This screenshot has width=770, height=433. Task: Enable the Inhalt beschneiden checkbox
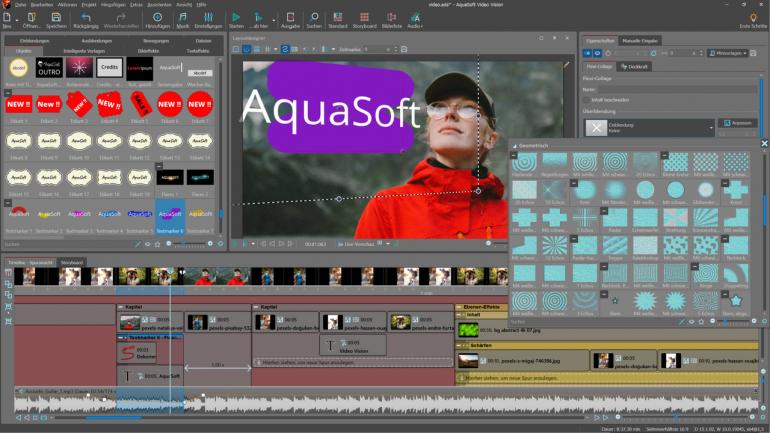tap(587, 100)
